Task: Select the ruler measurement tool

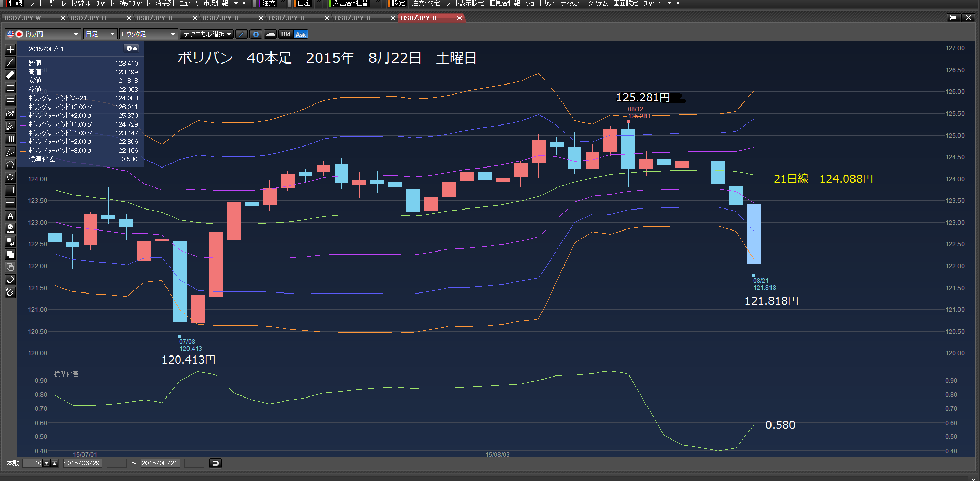Action: point(10,75)
